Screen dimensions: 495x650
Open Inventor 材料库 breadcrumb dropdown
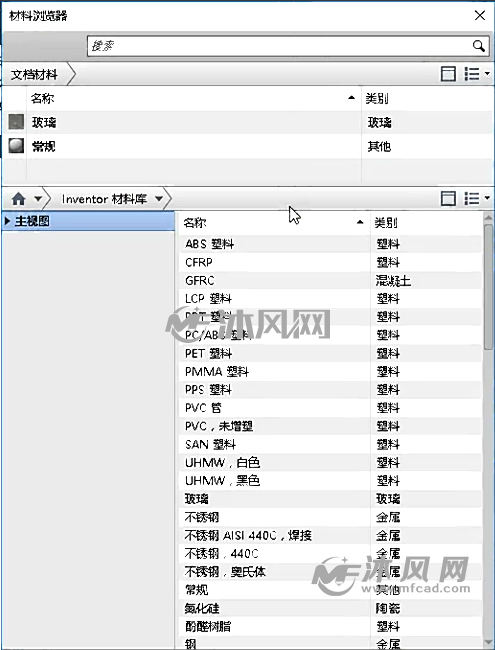coord(159,199)
